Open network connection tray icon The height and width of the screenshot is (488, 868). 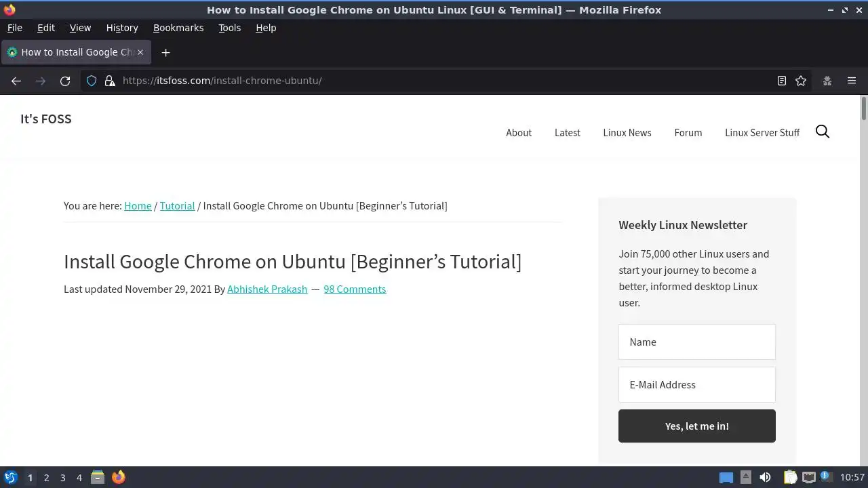coord(808,477)
